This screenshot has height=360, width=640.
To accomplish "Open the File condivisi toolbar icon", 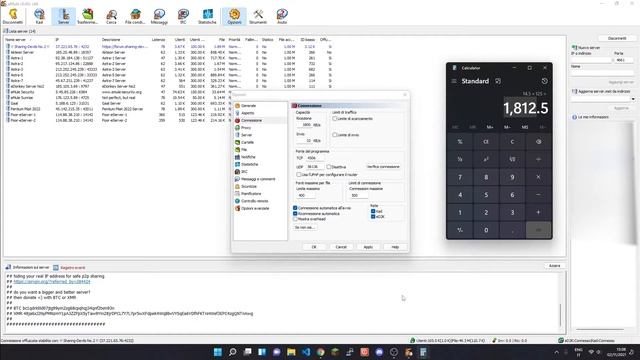I will [135, 16].
